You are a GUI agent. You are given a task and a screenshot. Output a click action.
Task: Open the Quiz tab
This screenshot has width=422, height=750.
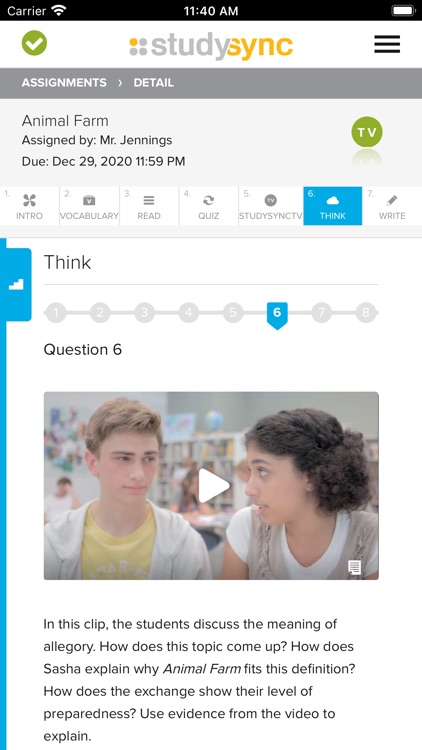click(209, 206)
